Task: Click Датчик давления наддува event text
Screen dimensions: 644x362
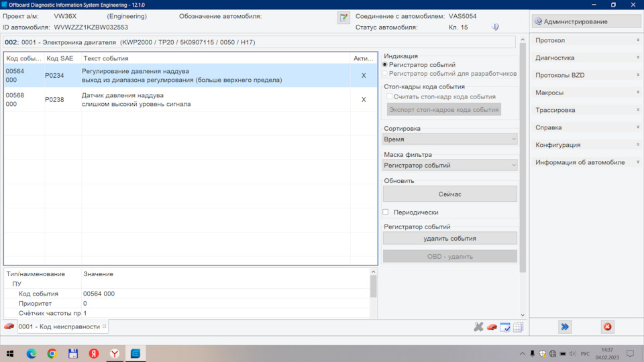Action: [x=122, y=95]
